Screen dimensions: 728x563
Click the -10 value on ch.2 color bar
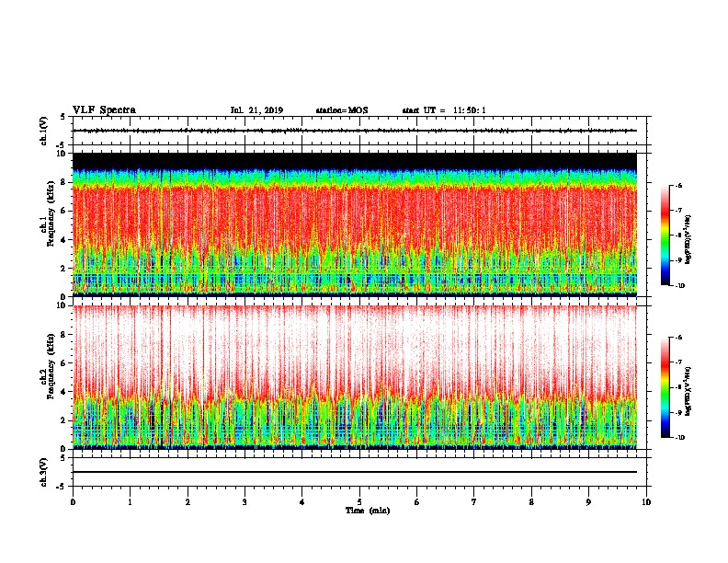coord(679,438)
